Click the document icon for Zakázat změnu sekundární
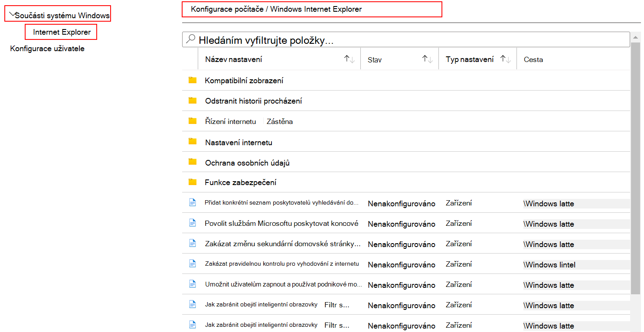The width and height of the screenshot is (644, 332). pyautogui.click(x=193, y=243)
